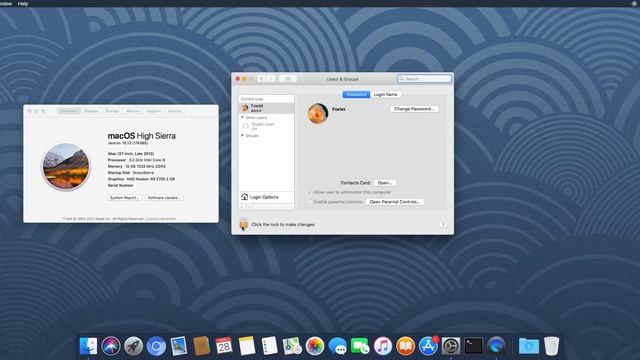Click the Graphics AMD Radeon row

[x=141, y=179]
